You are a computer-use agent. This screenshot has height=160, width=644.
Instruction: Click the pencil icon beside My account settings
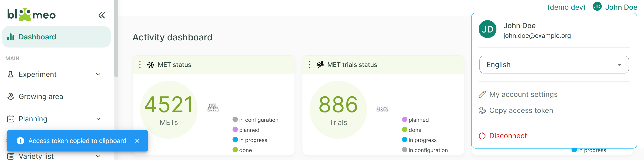pyautogui.click(x=482, y=94)
